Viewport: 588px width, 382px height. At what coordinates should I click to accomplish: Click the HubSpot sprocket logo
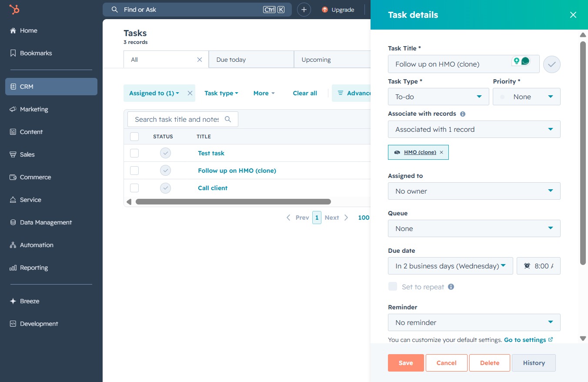click(14, 10)
